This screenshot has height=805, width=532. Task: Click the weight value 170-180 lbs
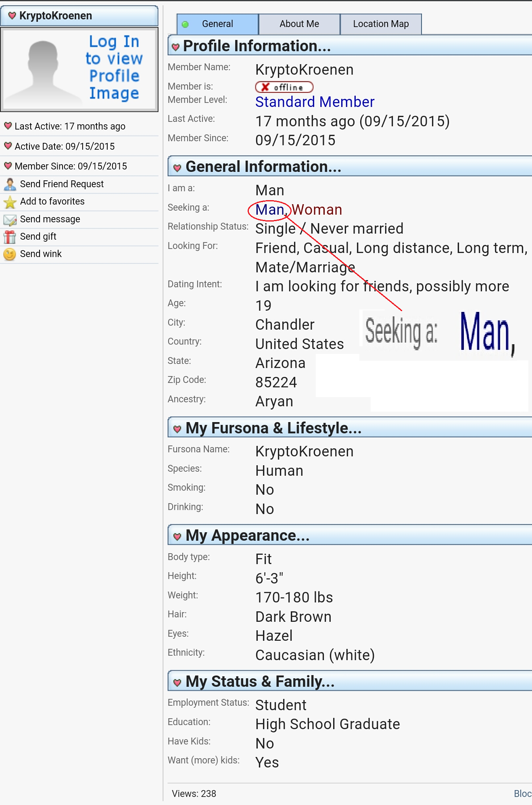pos(294,598)
